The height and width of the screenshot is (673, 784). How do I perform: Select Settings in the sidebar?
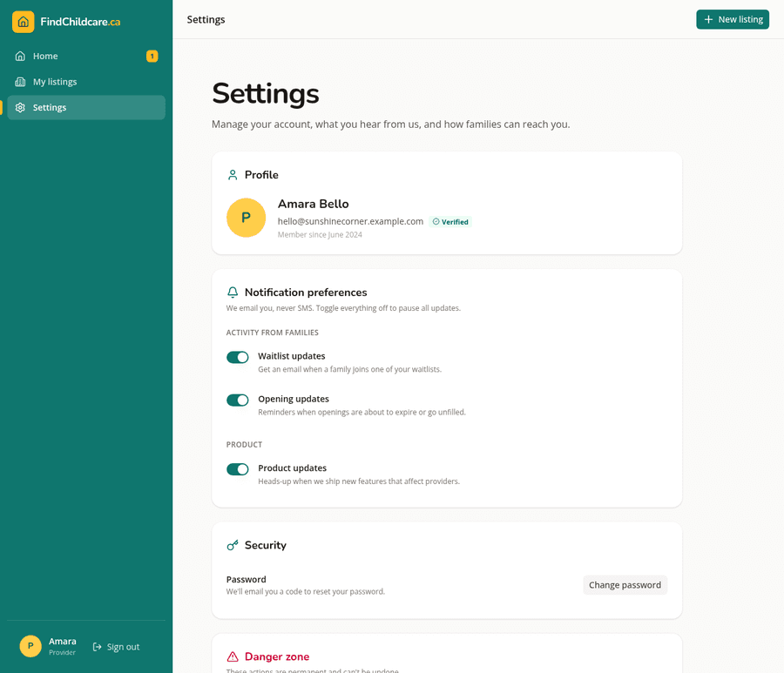pos(86,107)
